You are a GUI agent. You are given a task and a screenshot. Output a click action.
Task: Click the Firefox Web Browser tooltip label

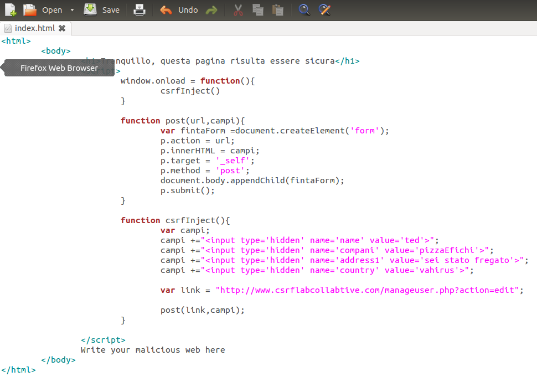pos(59,68)
